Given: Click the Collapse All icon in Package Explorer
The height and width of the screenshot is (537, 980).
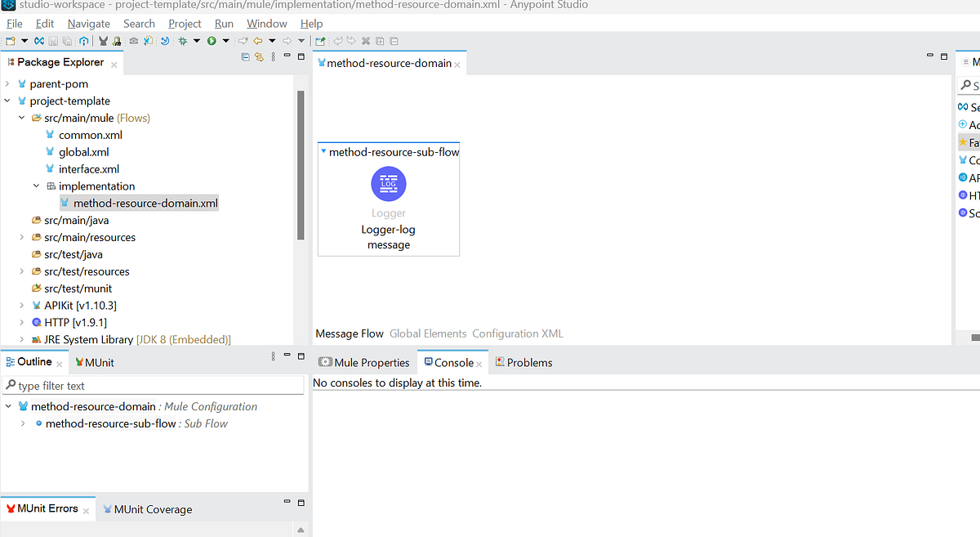Looking at the screenshot, I should (245, 56).
